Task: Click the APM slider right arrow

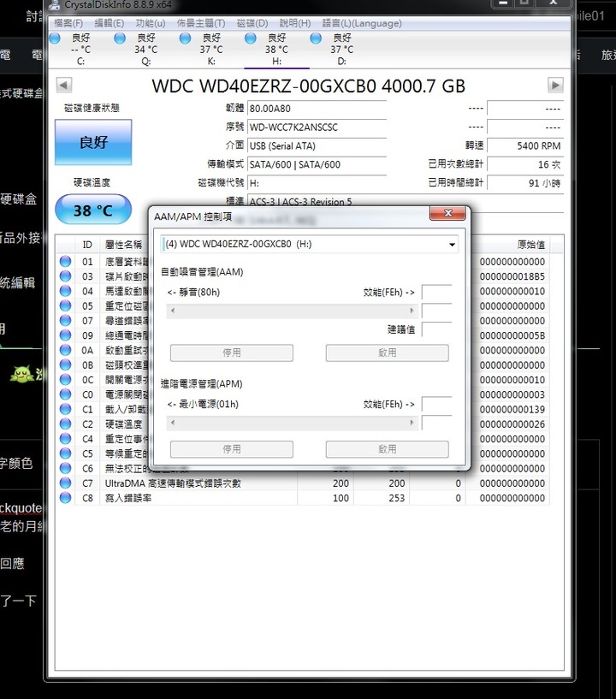Action: point(412,423)
